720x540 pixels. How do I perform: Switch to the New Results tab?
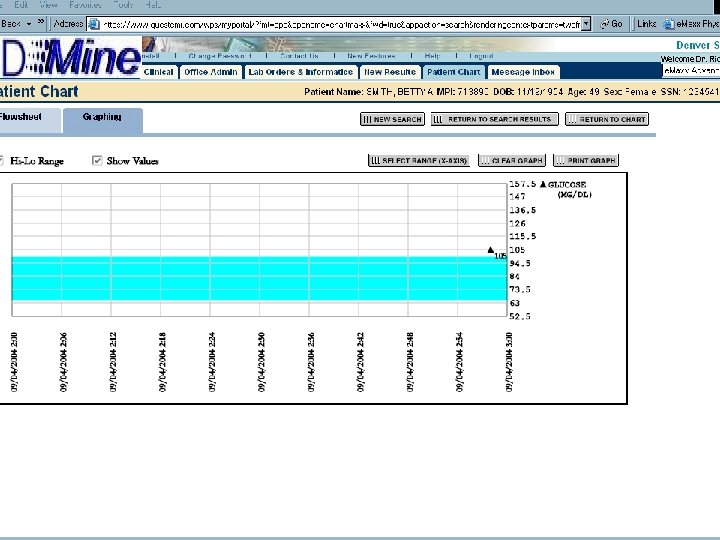tap(390, 72)
